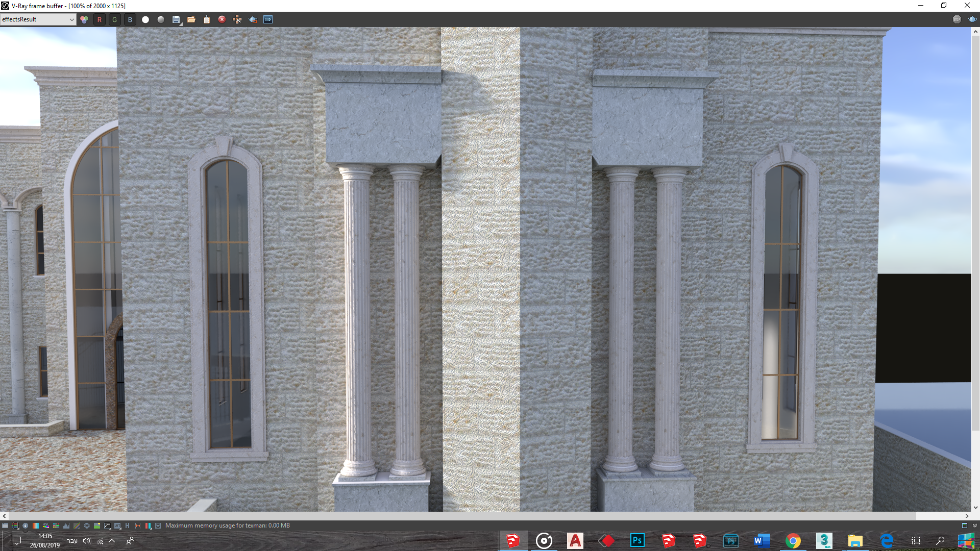Open Photoshop from the taskbar
Viewport: 980px width, 551px height.
[x=638, y=540]
